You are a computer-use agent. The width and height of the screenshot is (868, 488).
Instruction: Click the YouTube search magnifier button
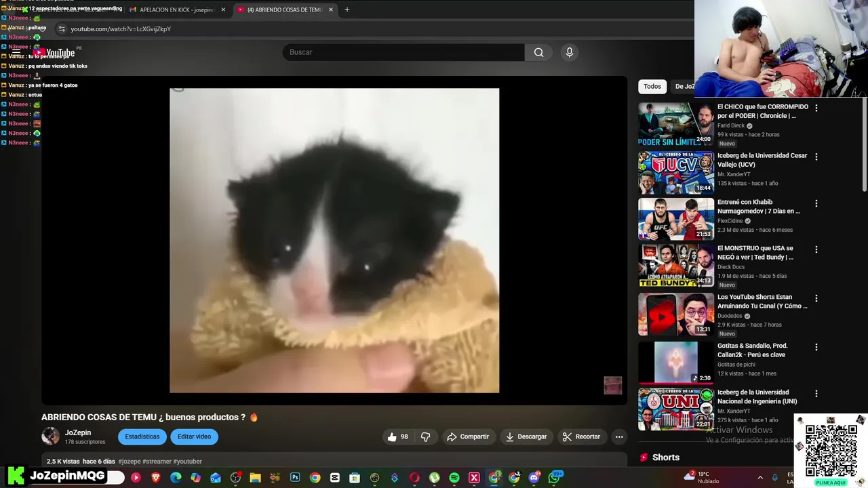538,52
